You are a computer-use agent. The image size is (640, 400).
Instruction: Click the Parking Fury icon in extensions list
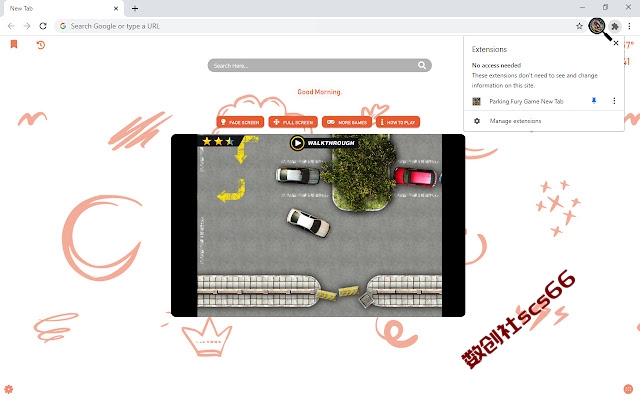coord(476,101)
